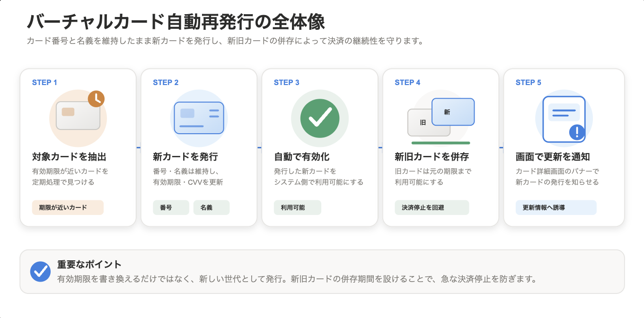Click the clock badge on the Step 1 card
This screenshot has height=318, width=644.
point(96,98)
